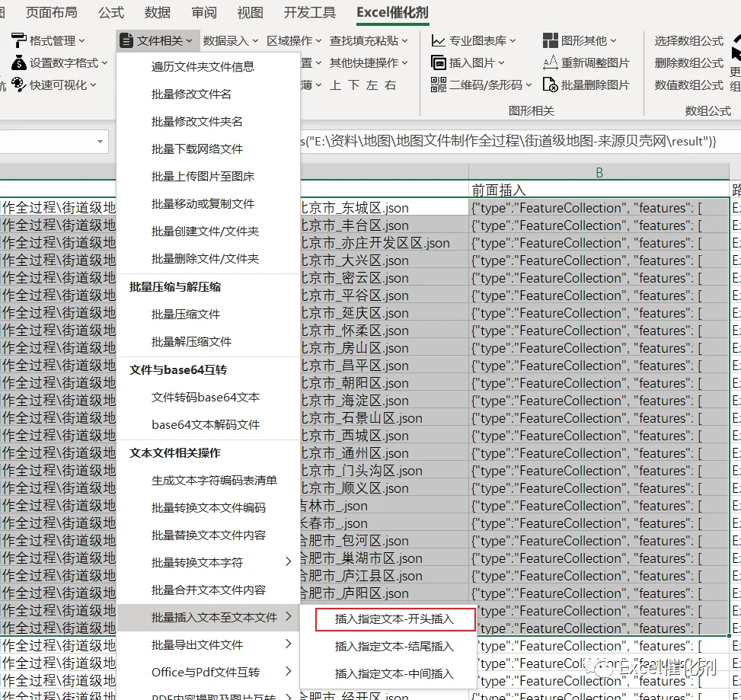Expand the Office与Pdf文件互转 submenu arrow
This screenshot has width=741, height=700.
(x=289, y=671)
